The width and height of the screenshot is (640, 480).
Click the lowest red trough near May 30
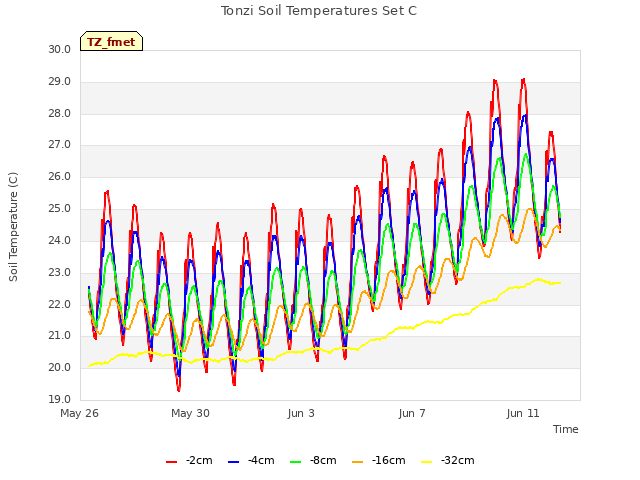click(x=179, y=390)
